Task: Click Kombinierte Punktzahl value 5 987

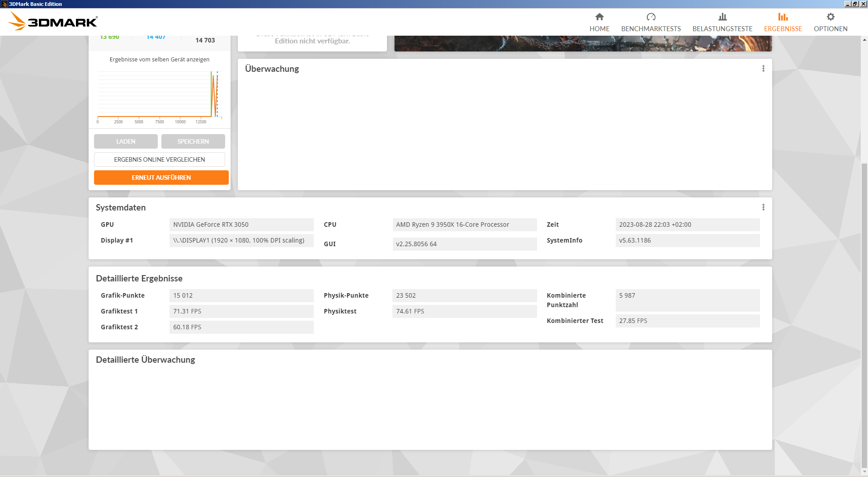Action: [688, 300]
